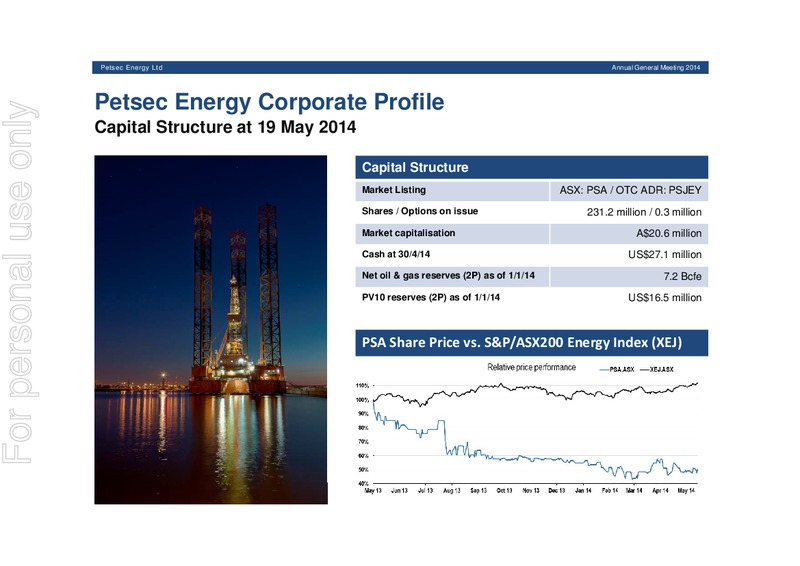Click the 'US$27.1 million' value
Screen dimensions: 800x566
[665, 255]
